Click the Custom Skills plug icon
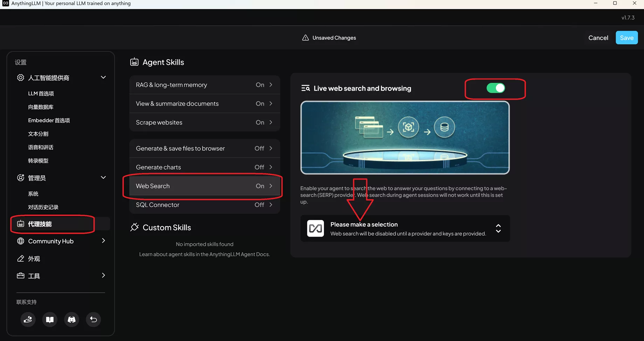Screen dimensions: 644x341 tap(134, 227)
